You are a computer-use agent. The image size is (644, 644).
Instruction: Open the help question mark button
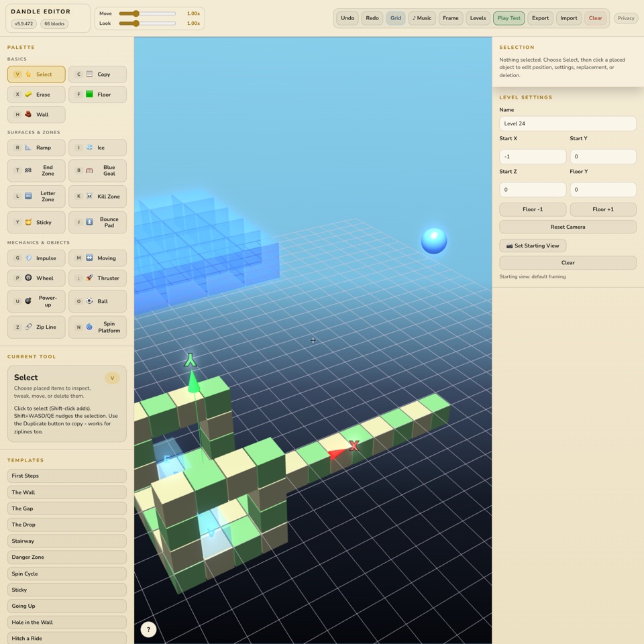pos(148,629)
